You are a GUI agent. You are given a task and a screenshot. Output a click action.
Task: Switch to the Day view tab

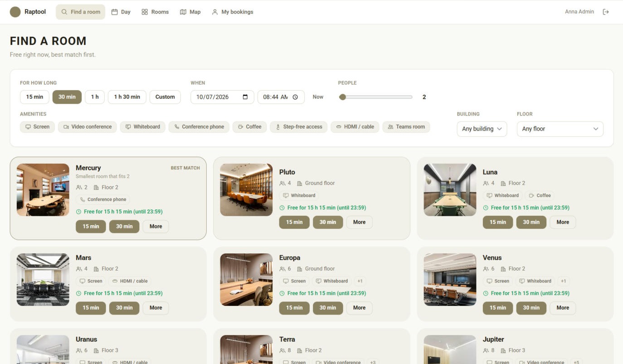tap(121, 12)
